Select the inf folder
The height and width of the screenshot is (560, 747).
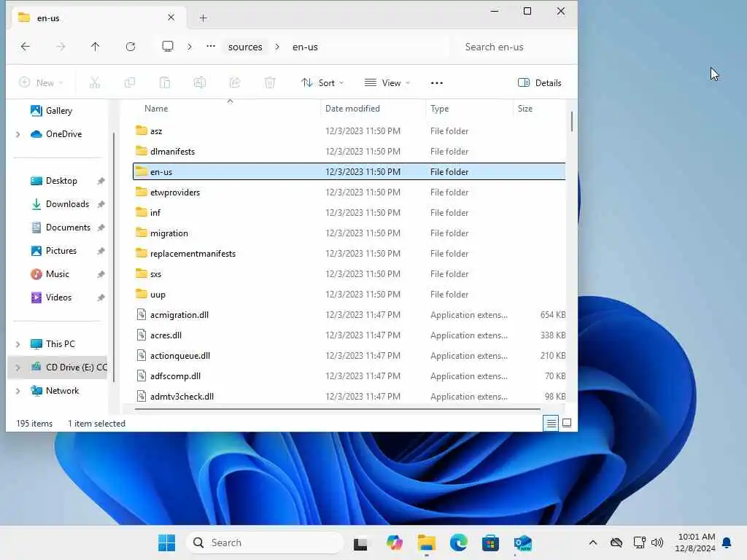pyautogui.click(x=349, y=213)
